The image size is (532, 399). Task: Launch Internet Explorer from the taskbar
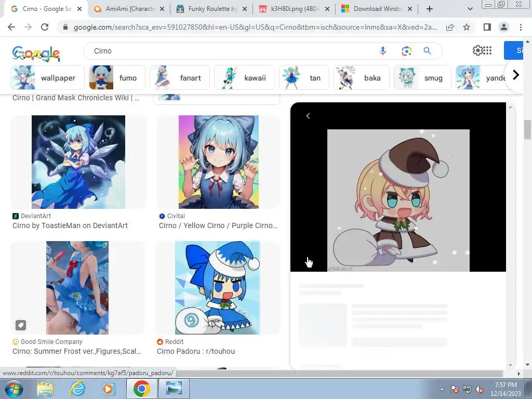pos(77,389)
